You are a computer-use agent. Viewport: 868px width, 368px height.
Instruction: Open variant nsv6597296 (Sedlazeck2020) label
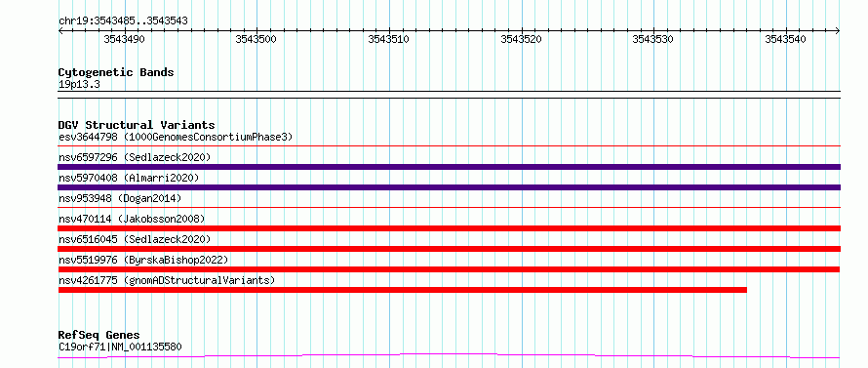(x=135, y=157)
